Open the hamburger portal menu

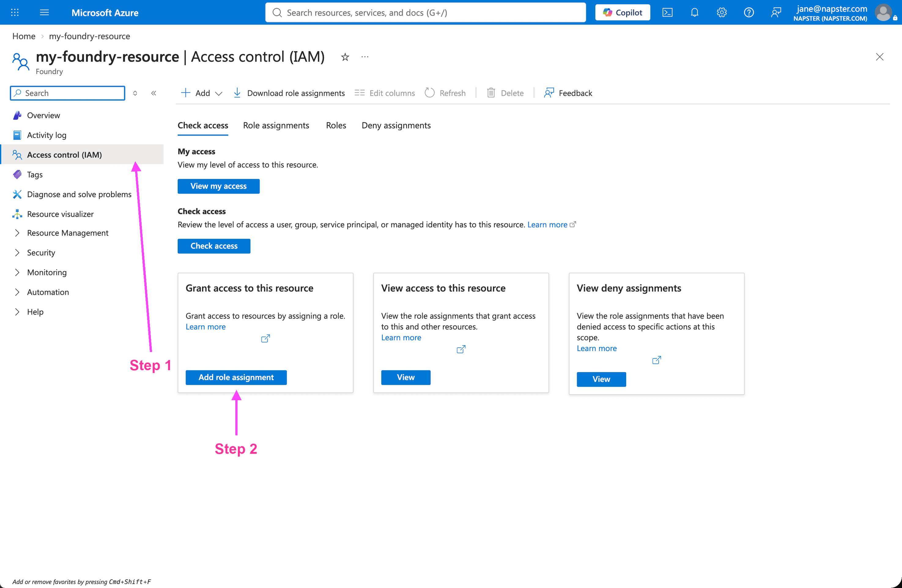click(44, 13)
